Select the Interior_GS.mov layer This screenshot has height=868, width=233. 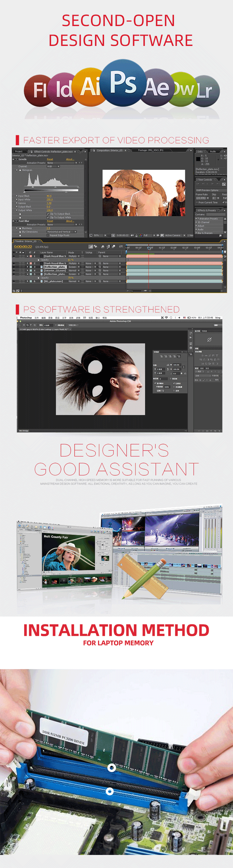click(x=55, y=271)
